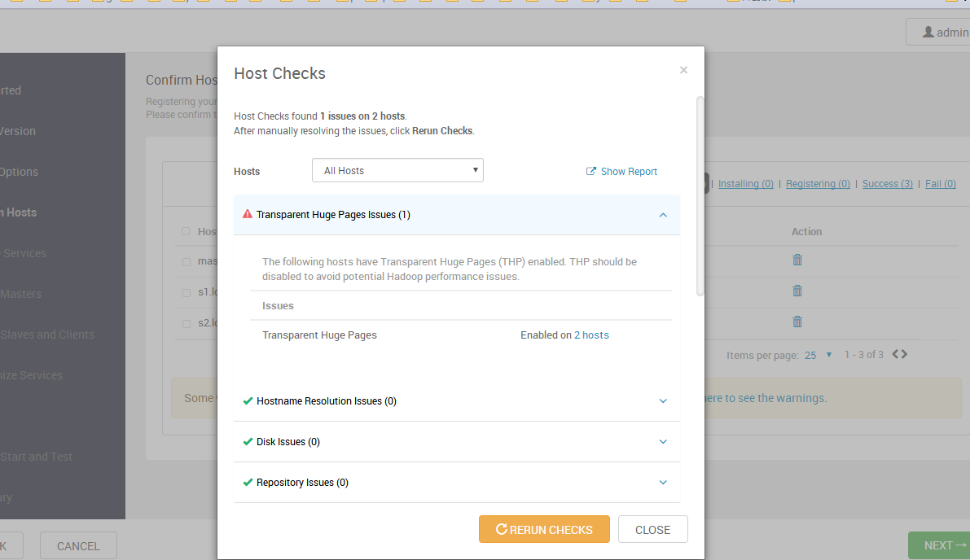Click the Show Report external link icon
Screen dimensions: 970x560
590,171
